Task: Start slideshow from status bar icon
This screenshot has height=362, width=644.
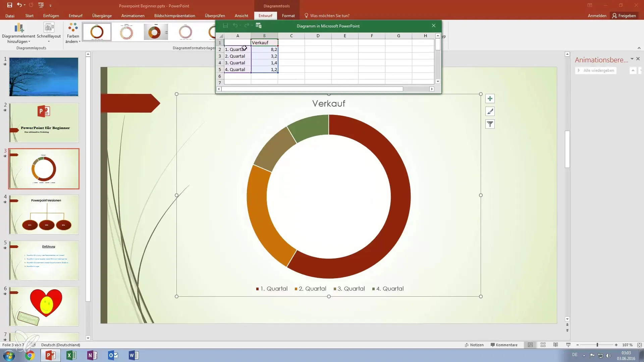Action: tap(568, 345)
